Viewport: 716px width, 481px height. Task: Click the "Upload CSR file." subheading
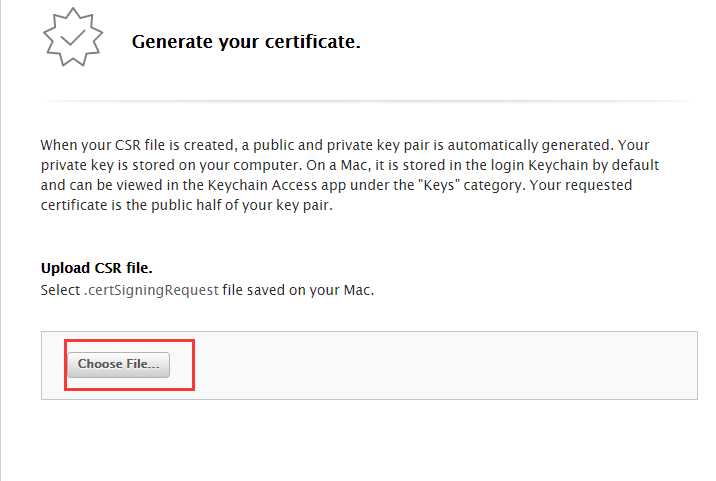[96, 268]
